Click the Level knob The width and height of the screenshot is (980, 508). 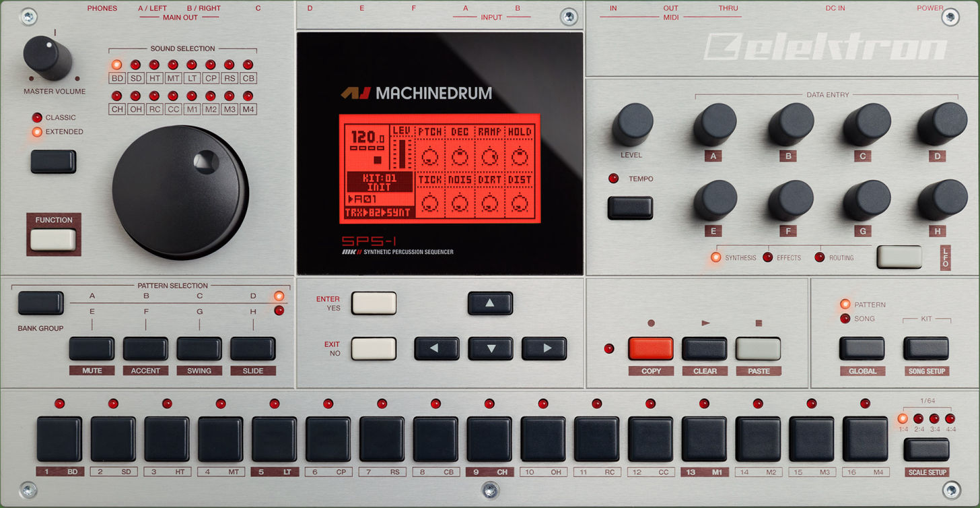[x=633, y=124]
